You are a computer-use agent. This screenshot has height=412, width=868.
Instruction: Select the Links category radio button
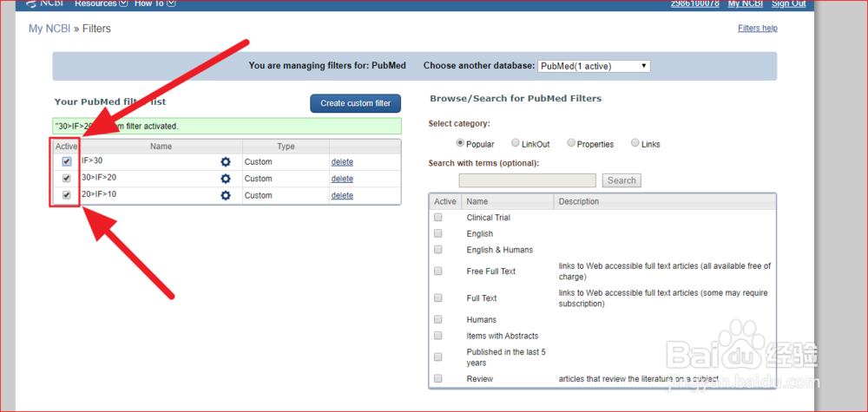click(635, 143)
